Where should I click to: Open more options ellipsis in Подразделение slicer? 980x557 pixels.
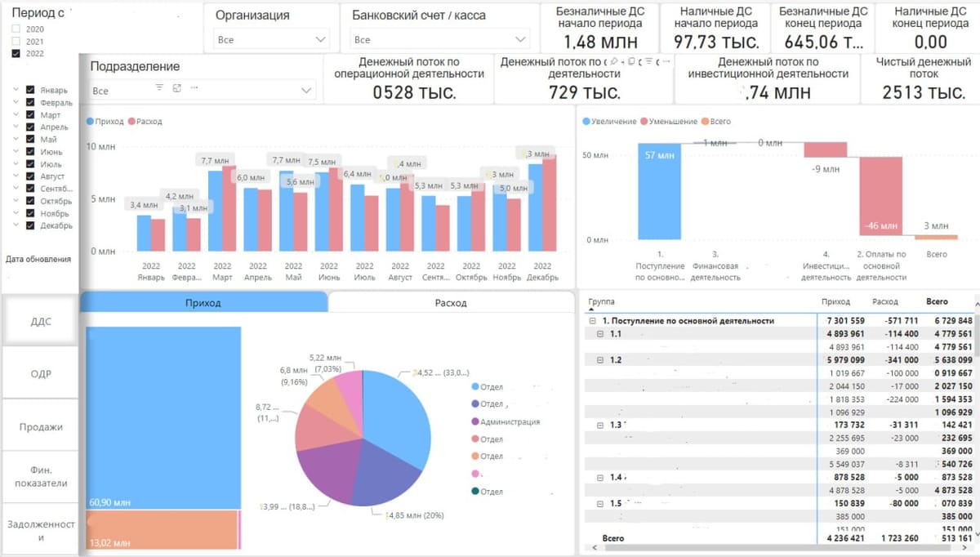tap(193, 87)
